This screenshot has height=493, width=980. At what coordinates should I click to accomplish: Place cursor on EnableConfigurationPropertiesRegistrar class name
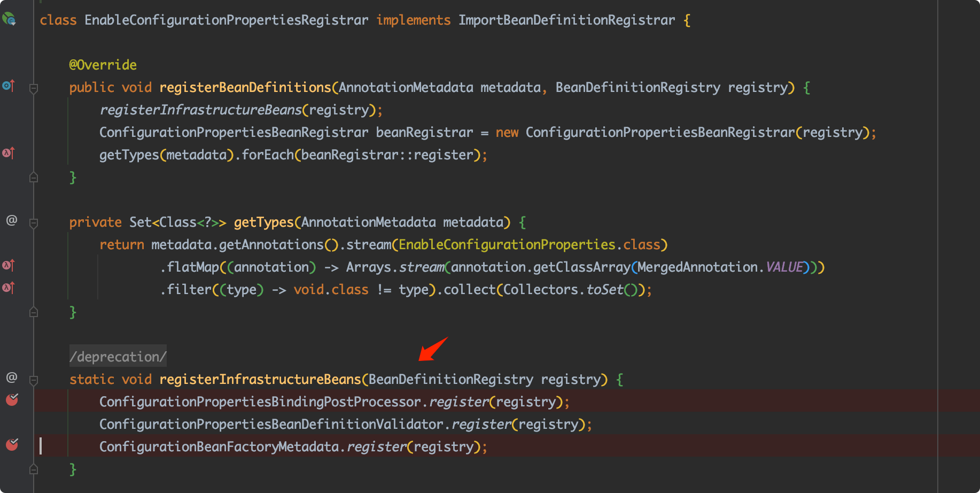[224, 20]
